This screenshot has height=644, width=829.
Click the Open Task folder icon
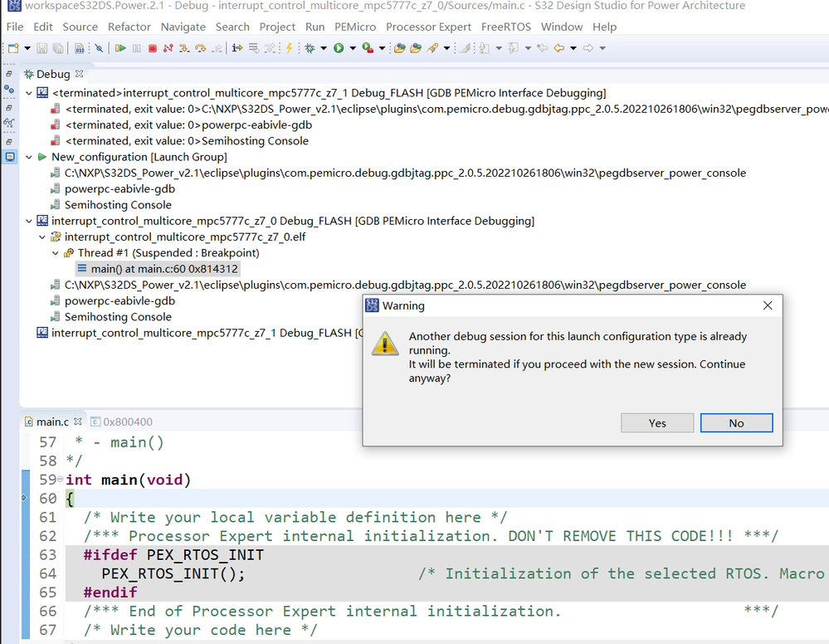pyautogui.click(x=416, y=48)
